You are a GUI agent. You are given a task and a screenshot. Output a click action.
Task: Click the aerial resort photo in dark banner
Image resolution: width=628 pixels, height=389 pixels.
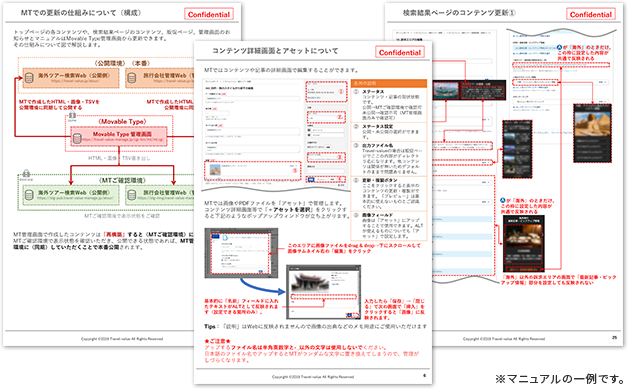pyautogui.click(x=445, y=91)
